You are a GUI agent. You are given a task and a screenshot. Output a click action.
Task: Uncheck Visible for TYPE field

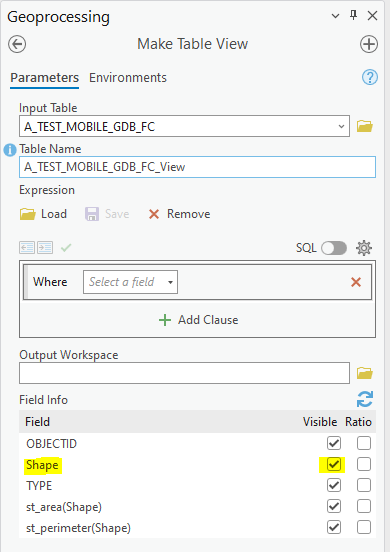point(334,485)
